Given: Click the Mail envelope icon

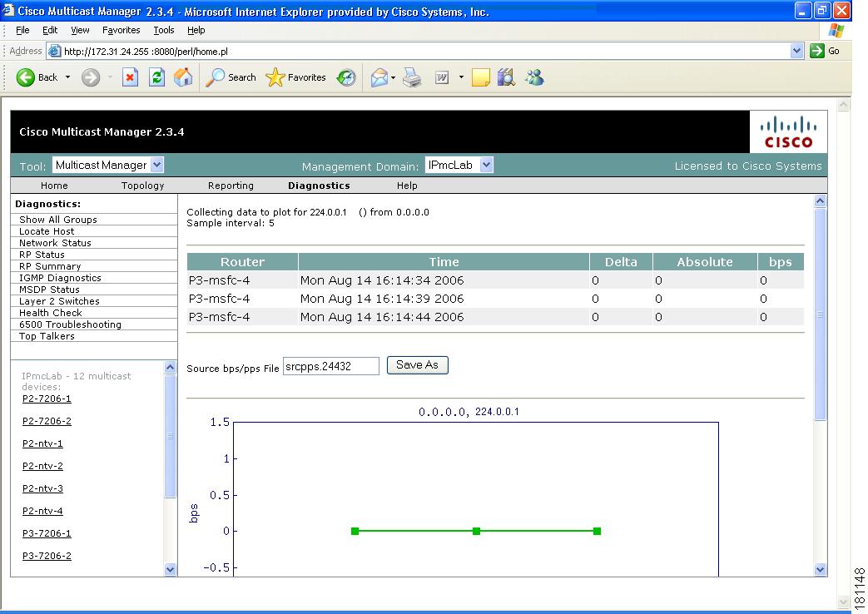Looking at the screenshot, I should click(379, 77).
